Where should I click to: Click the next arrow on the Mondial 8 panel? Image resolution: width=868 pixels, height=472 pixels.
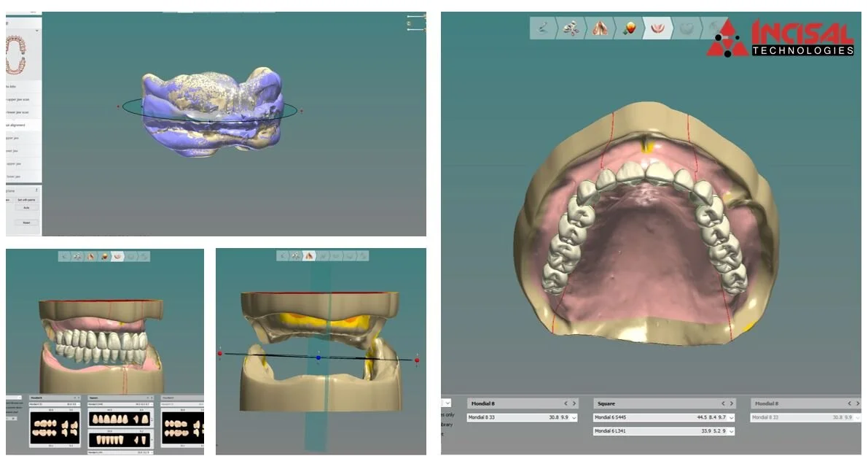[574, 402]
